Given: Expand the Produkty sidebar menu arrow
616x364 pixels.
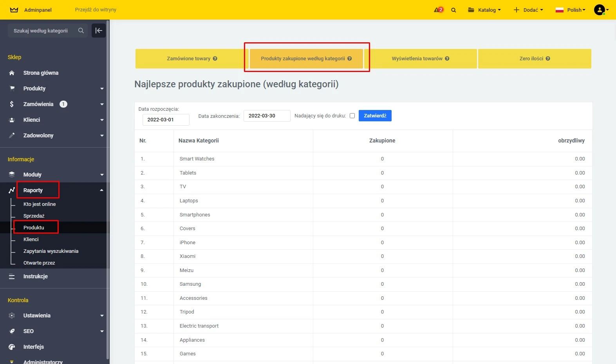Looking at the screenshot, I should click(102, 89).
